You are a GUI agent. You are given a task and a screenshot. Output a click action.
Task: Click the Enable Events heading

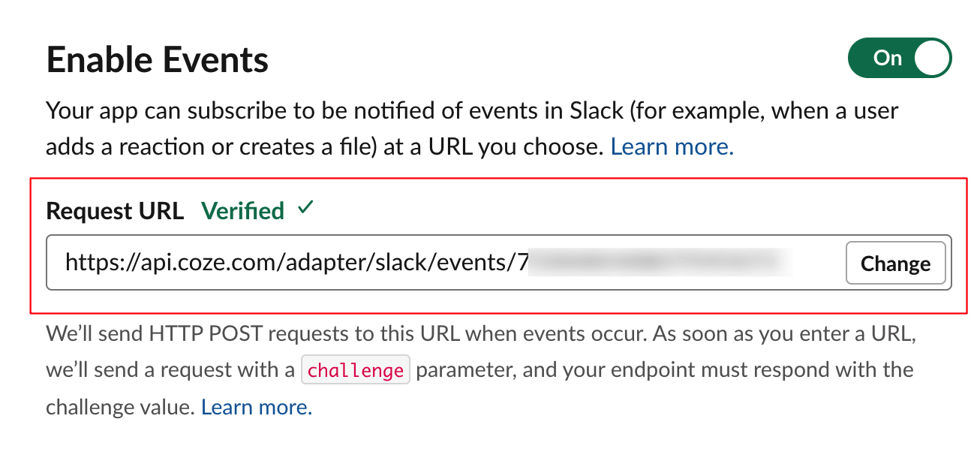(x=158, y=59)
